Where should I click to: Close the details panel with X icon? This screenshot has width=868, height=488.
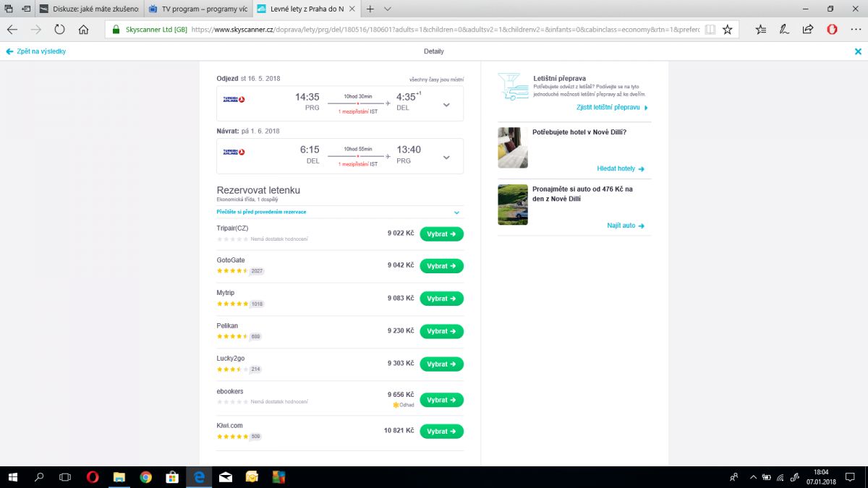click(x=858, y=51)
